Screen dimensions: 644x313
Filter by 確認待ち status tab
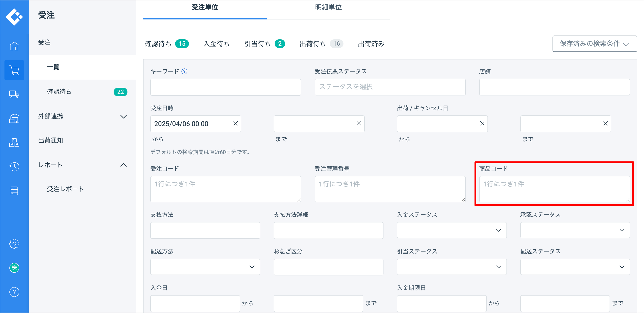click(167, 44)
